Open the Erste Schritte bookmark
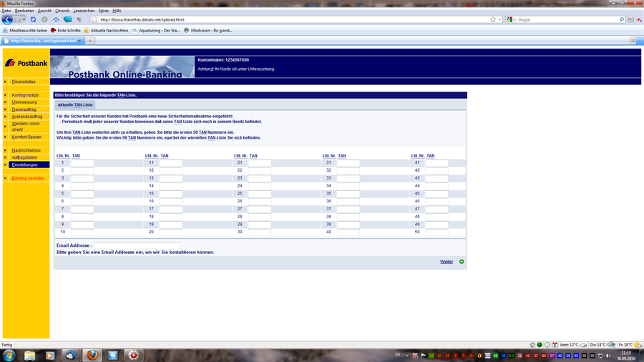This screenshot has height=362, width=644. click(66, 30)
